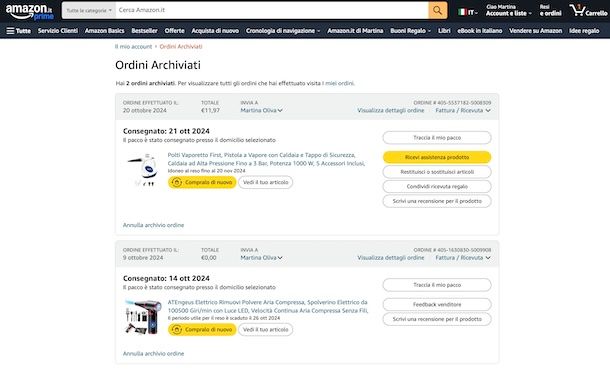Open Amazon.it di Martina nav item
Viewport: 610px width, 375px height.
[x=355, y=31]
